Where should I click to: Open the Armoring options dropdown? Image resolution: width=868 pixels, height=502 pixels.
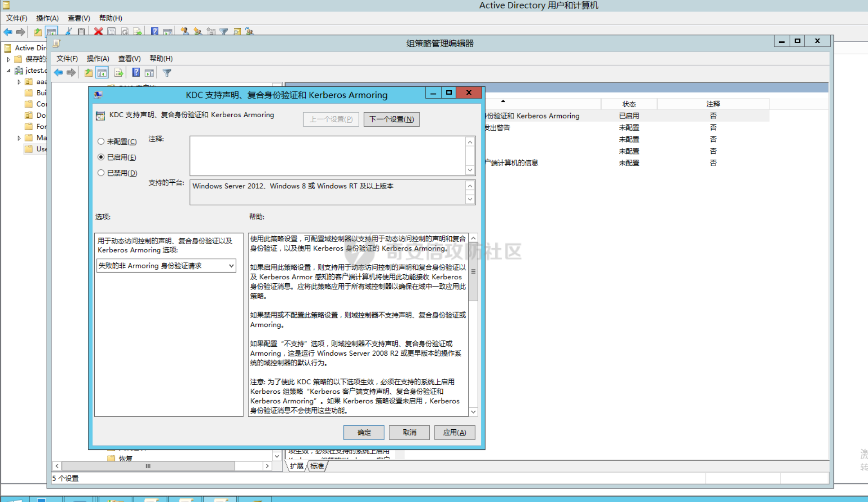coord(231,266)
